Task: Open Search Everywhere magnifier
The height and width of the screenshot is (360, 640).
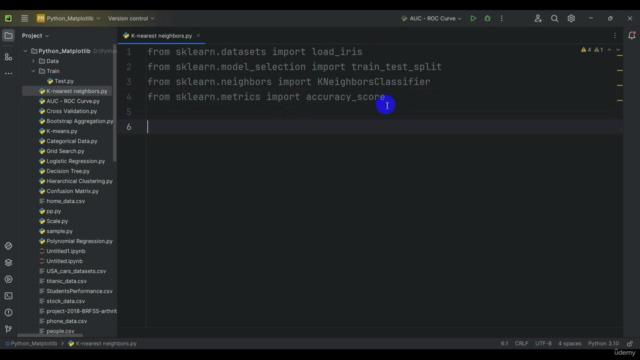Action: [x=554, y=18]
